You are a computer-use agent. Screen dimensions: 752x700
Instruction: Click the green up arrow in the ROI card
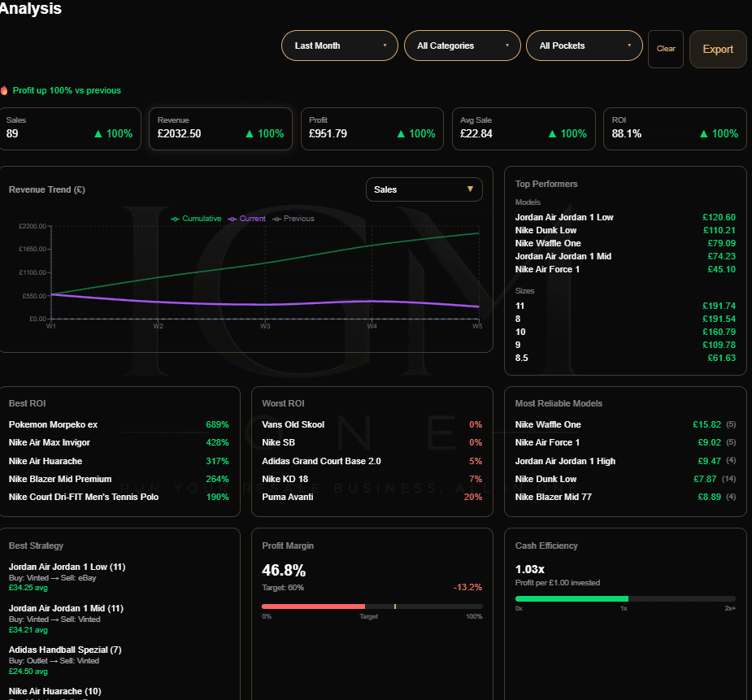tap(703, 134)
